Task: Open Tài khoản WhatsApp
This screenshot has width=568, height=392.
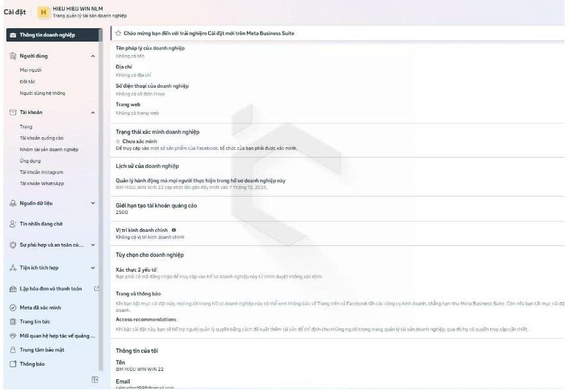Action: 42,184
